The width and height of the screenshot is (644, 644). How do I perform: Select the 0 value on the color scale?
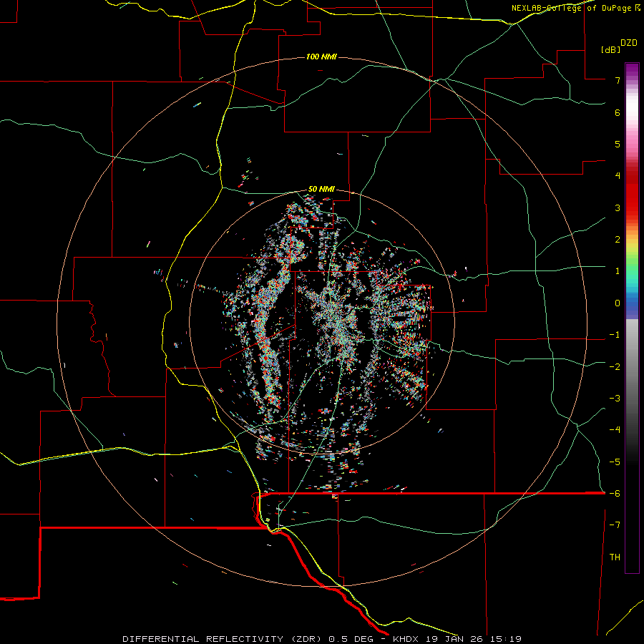point(618,303)
